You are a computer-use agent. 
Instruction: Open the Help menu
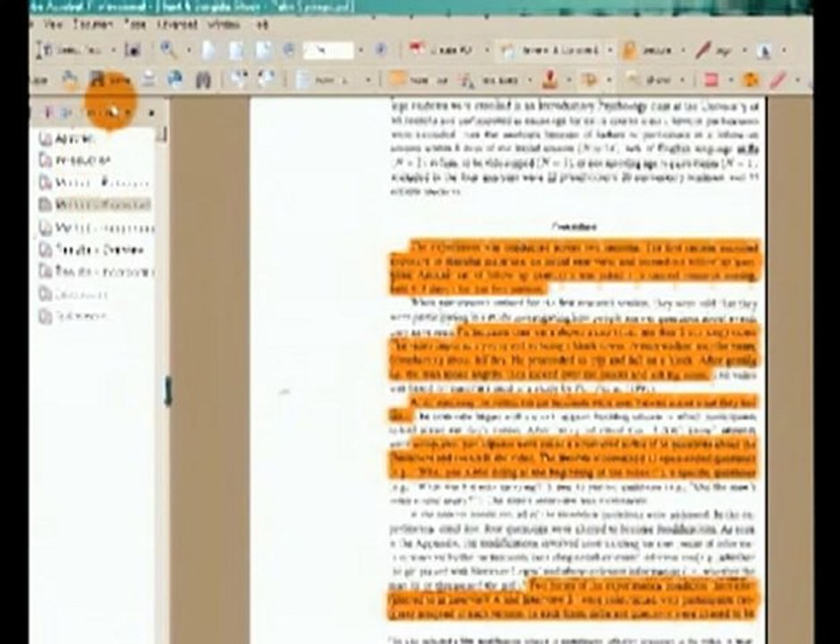261,25
